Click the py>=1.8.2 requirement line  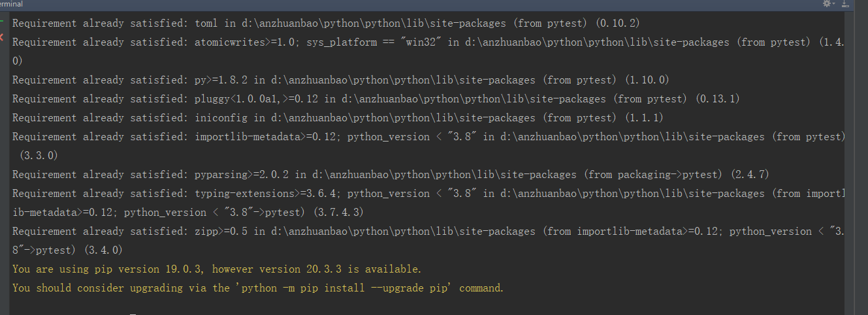[x=341, y=80]
